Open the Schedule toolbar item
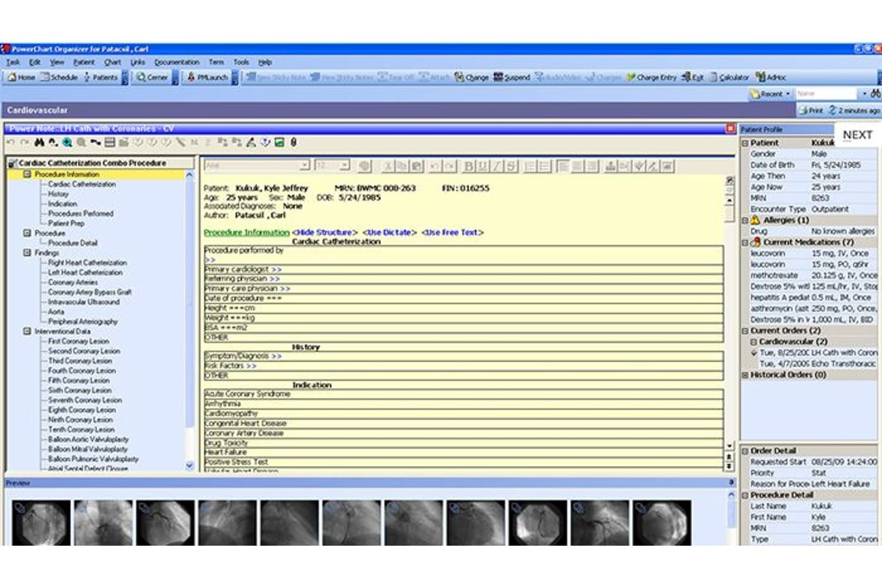The width and height of the screenshot is (882, 588). tap(59, 77)
